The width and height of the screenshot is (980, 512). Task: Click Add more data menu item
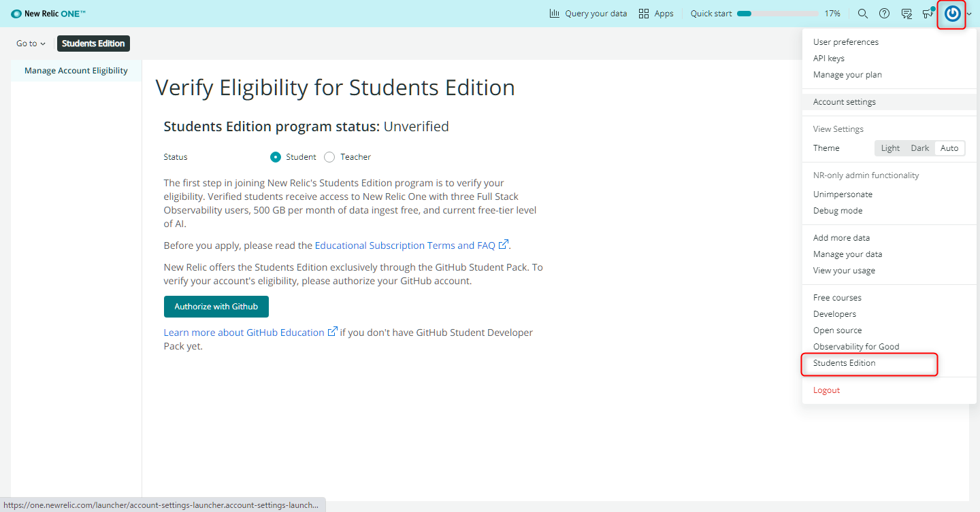841,238
